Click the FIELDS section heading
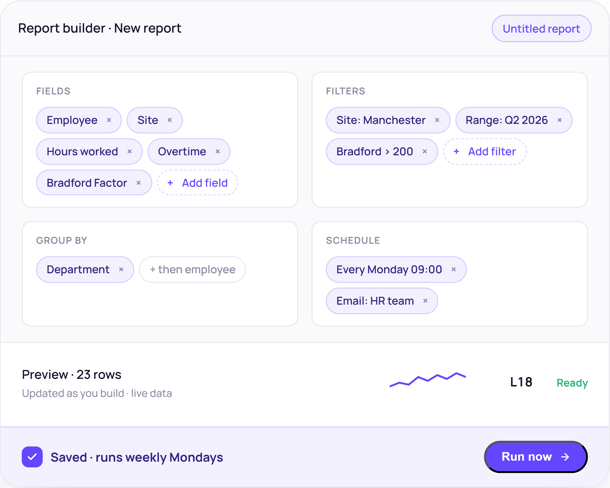 pos(53,91)
